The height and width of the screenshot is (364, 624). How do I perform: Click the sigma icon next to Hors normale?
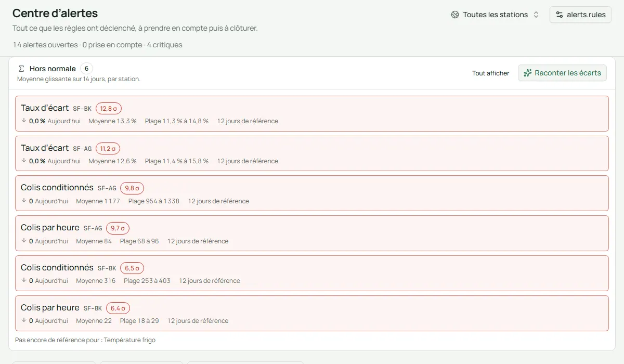pyautogui.click(x=21, y=69)
